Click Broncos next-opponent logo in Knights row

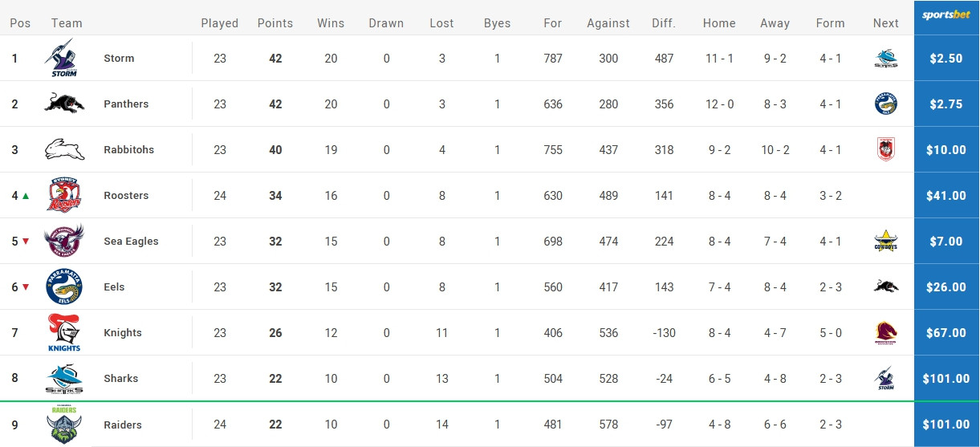(x=886, y=332)
